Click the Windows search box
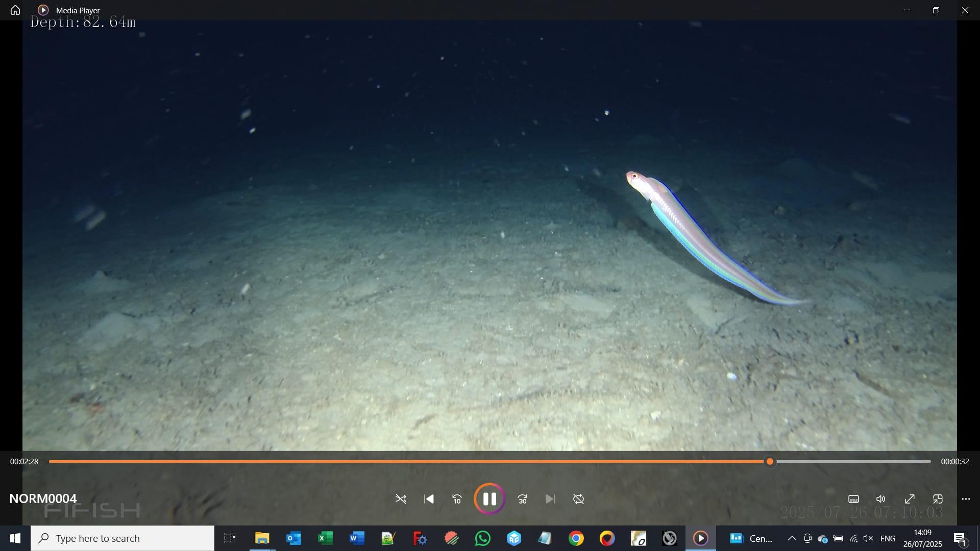Image resolution: width=980 pixels, height=551 pixels. (x=122, y=538)
